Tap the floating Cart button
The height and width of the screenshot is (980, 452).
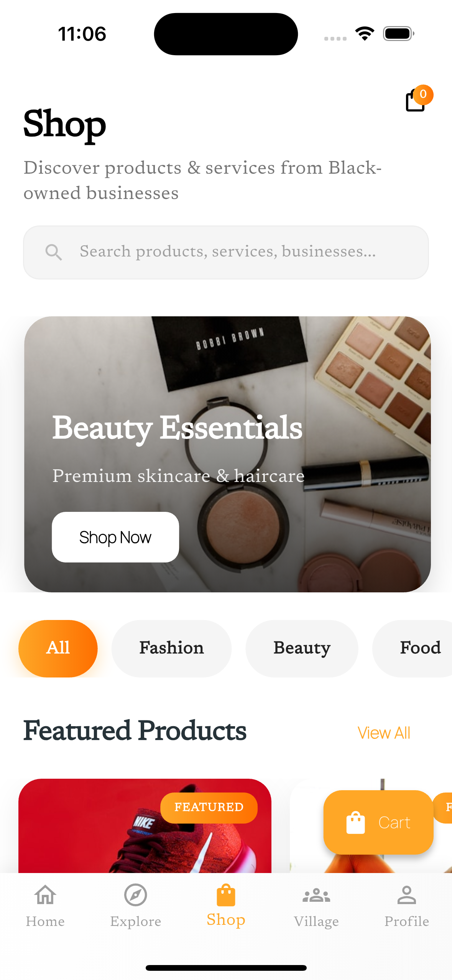click(x=378, y=822)
